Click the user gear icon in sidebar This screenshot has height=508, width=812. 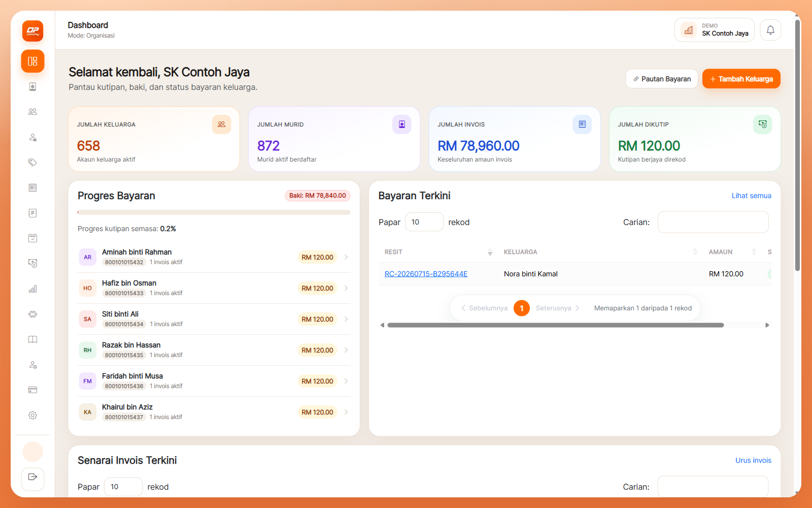(x=32, y=365)
